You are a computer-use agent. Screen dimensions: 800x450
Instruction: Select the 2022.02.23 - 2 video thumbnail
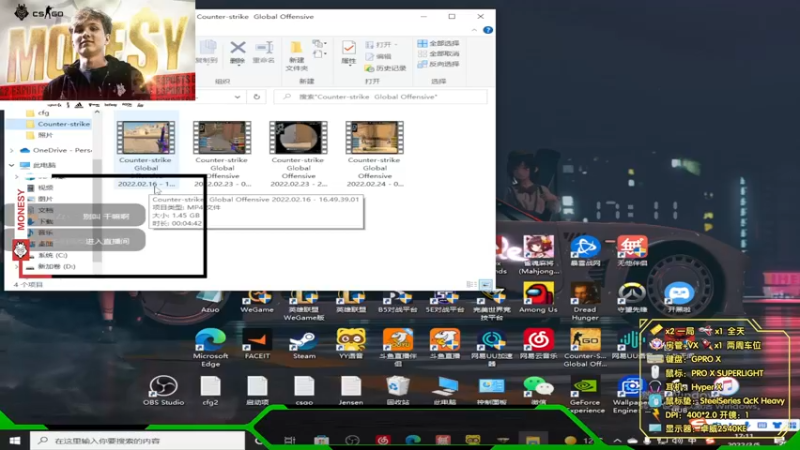298,137
